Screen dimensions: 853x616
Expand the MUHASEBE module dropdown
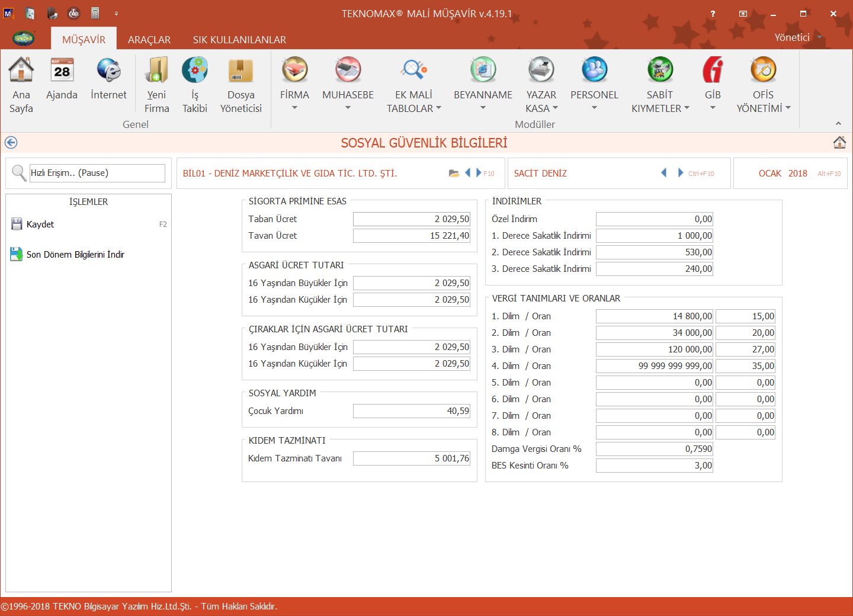(x=348, y=108)
